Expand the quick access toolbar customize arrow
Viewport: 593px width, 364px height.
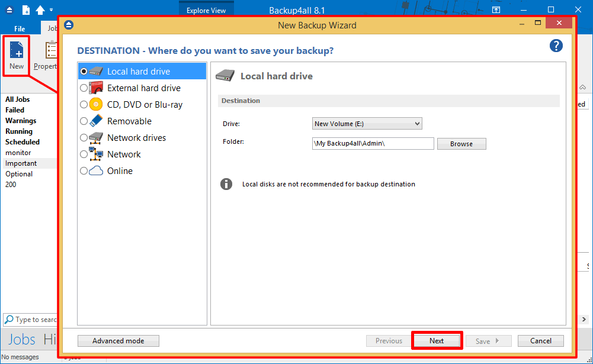pos(52,10)
